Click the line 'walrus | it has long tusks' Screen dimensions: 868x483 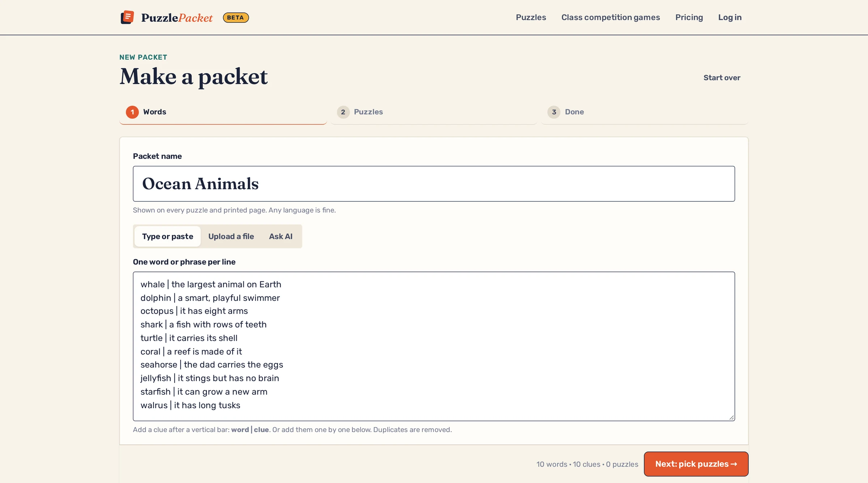pyautogui.click(x=190, y=405)
